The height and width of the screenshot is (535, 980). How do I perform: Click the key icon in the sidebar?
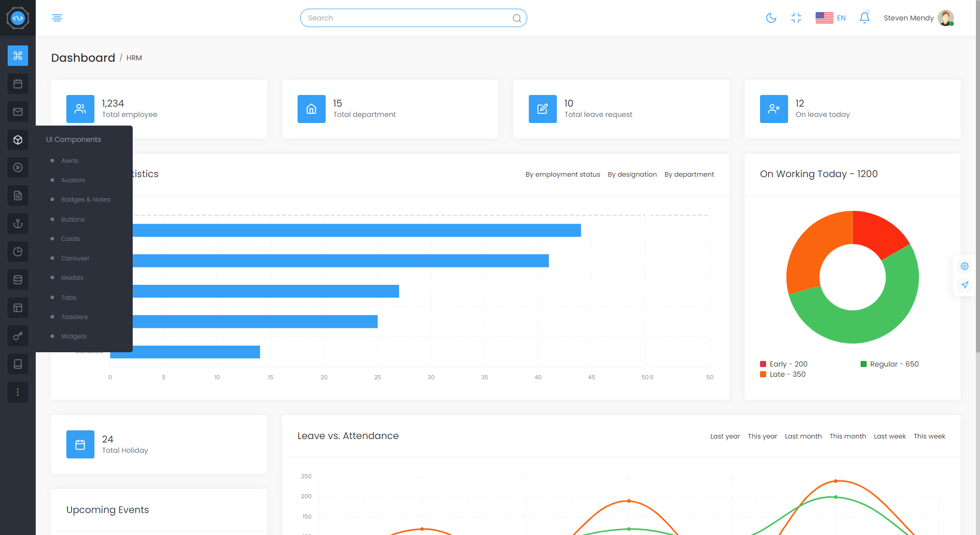18,336
